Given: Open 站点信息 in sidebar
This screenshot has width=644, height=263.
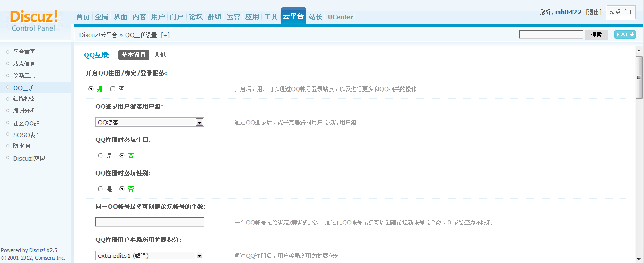Looking at the screenshot, I should (24, 64).
